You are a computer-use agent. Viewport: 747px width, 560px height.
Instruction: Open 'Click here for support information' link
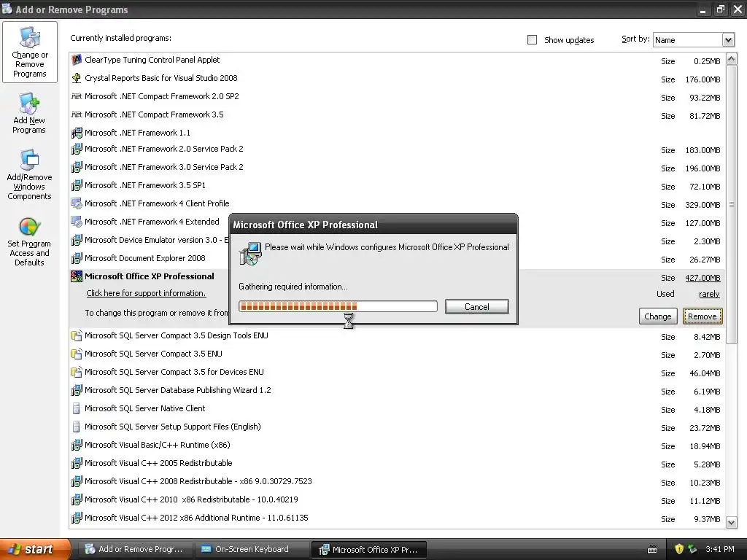(146, 293)
